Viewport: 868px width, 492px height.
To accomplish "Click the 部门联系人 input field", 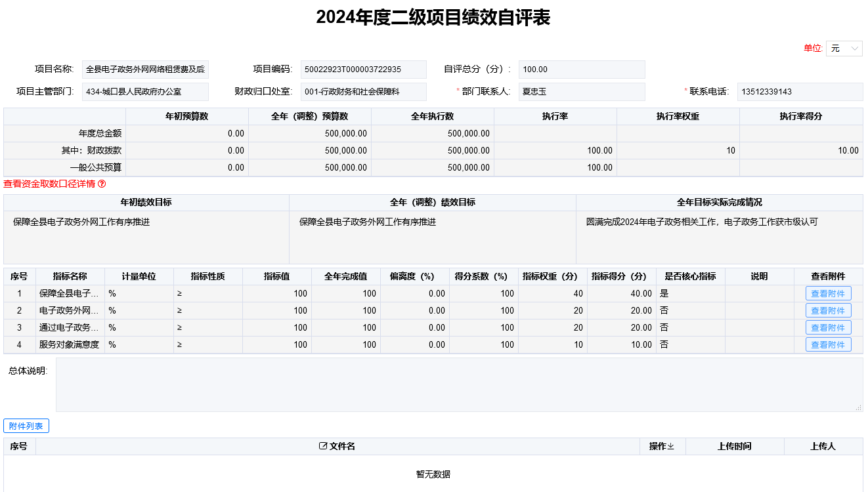I will 581,92.
